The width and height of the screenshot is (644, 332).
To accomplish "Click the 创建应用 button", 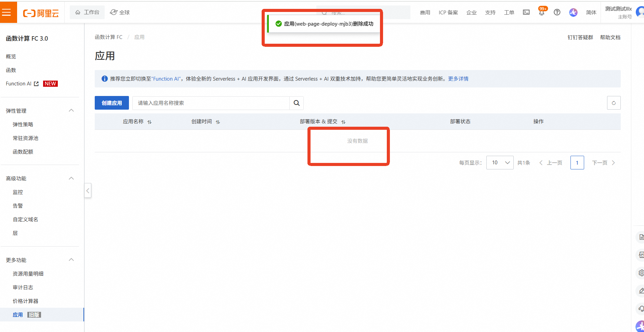I will [112, 103].
